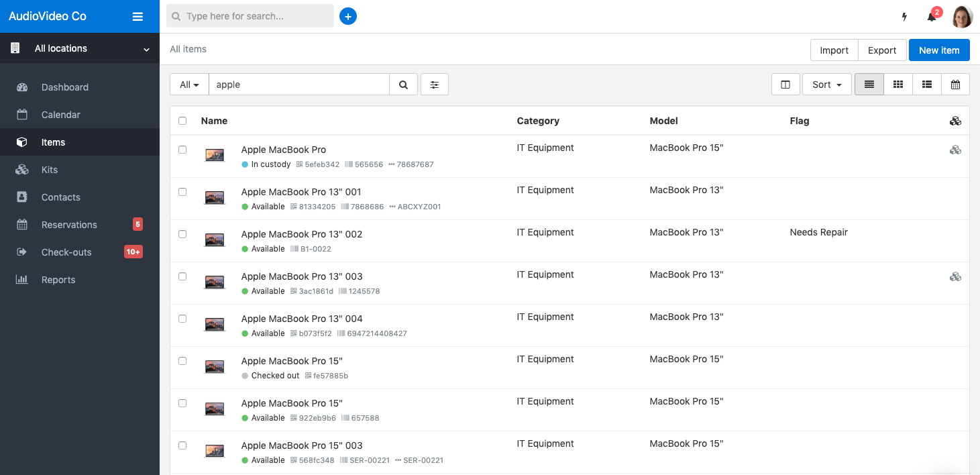The width and height of the screenshot is (980, 475).
Task: Select checkbox for Apple MacBook Pro in custody
Action: (182, 150)
